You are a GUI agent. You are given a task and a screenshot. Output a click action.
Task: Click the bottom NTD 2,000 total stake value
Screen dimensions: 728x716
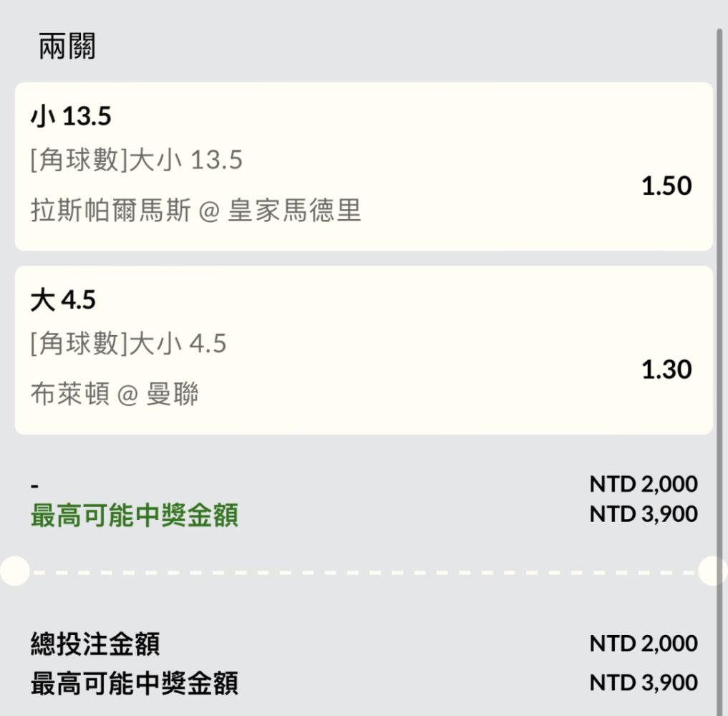[644, 643]
